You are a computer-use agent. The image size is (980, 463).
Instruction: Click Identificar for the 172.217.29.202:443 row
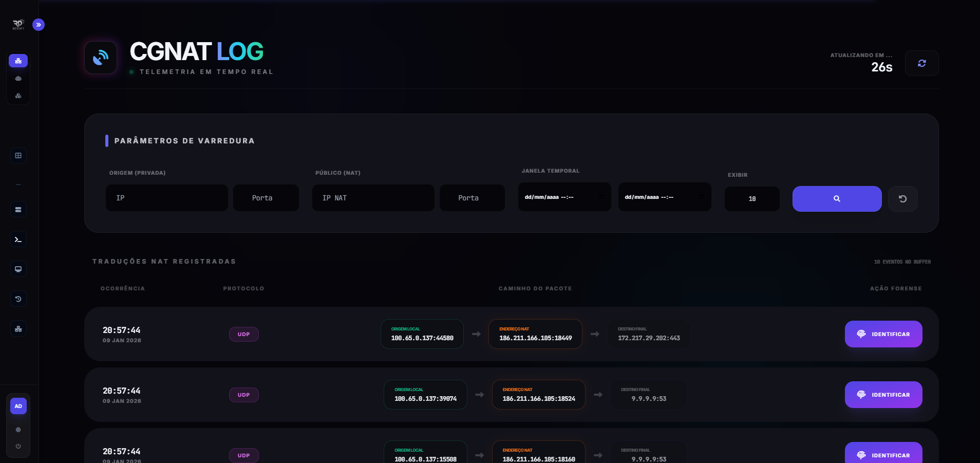(x=883, y=334)
